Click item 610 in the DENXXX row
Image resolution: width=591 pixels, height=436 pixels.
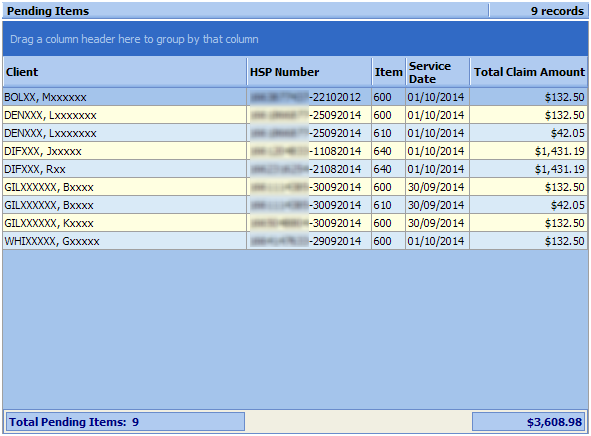click(389, 133)
